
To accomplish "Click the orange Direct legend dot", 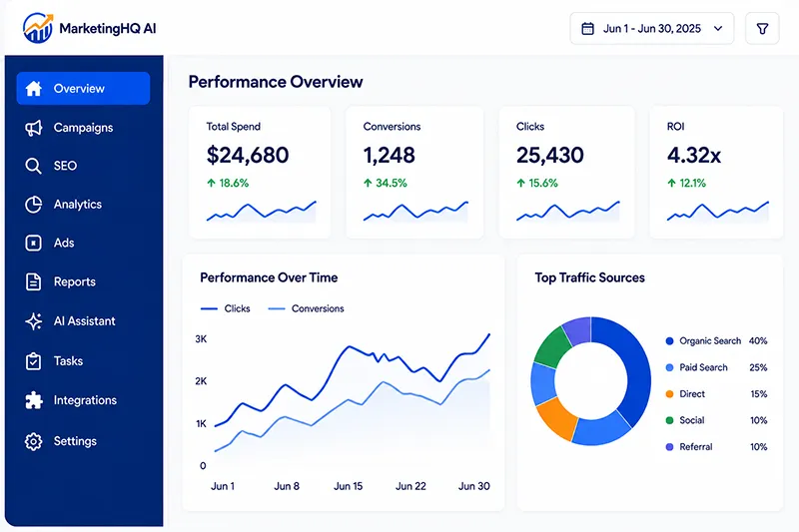I will click(x=669, y=394).
